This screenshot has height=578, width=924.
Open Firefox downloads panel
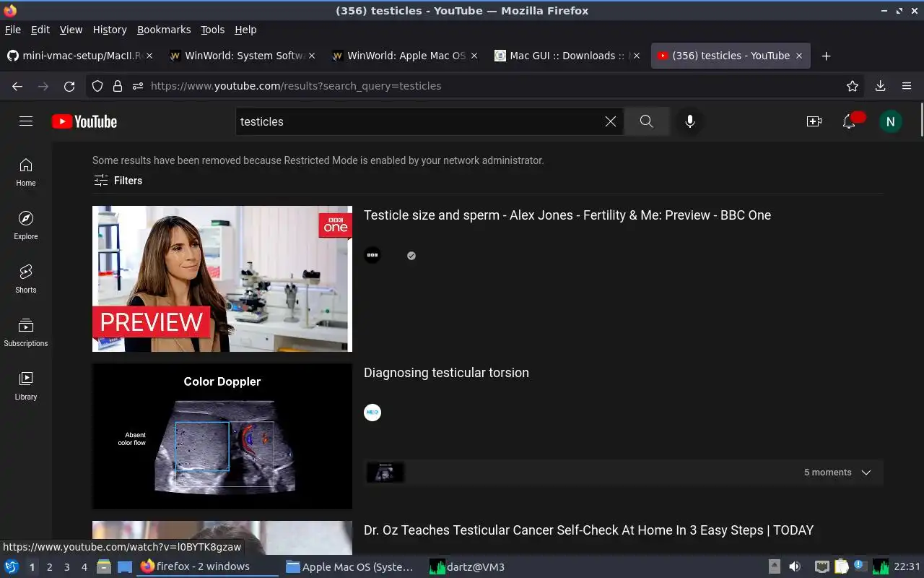tap(881, 86)
